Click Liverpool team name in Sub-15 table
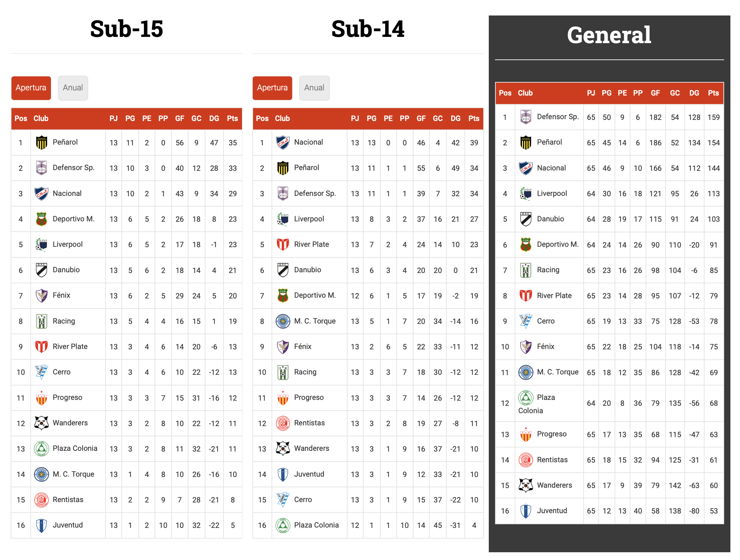Screen dimensions: 740x560 pyautogui.click(x=68, y=244)
